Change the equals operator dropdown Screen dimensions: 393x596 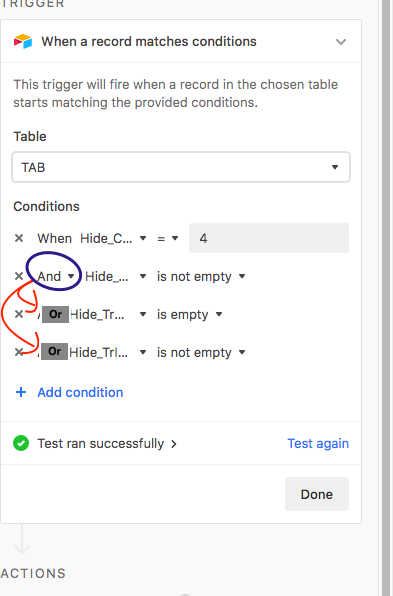[x=168, y=238]
